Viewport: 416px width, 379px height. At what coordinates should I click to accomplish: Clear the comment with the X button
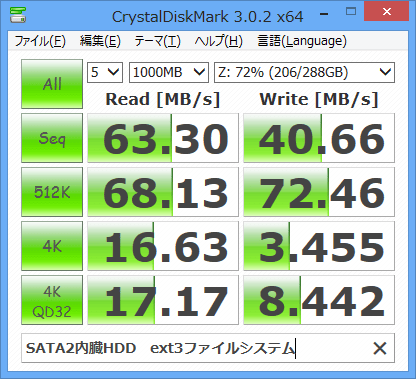tap(380, 348)
